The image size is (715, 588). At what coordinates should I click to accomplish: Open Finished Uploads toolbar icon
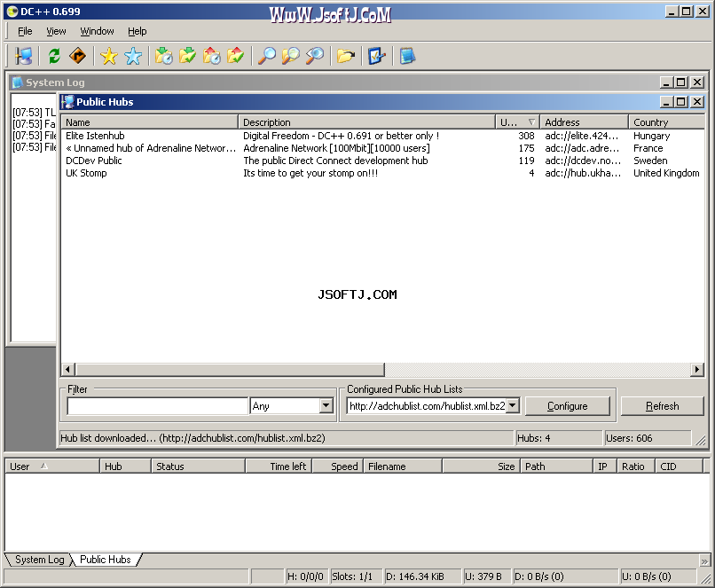(235, 56)
